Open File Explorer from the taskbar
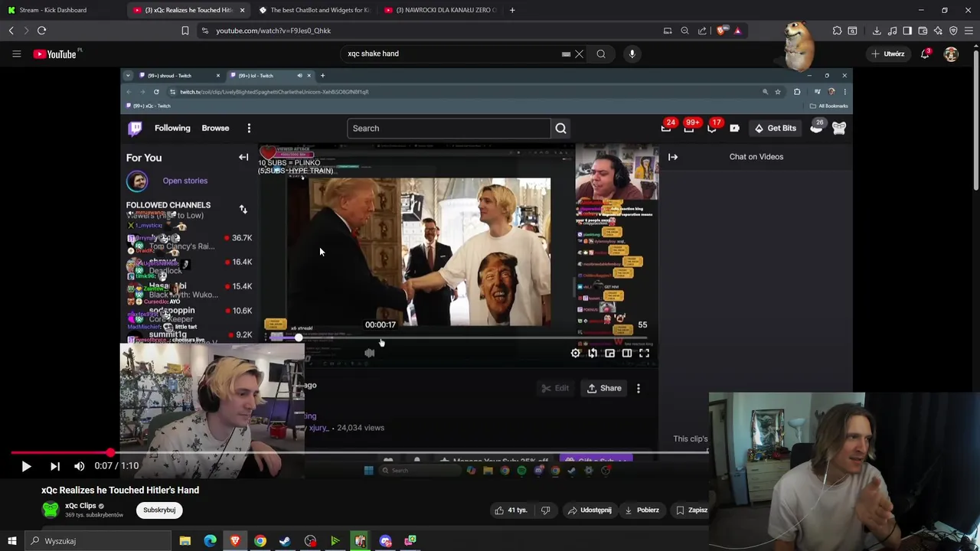This screenshot has height=551, width=980. (x=185, y=541)
